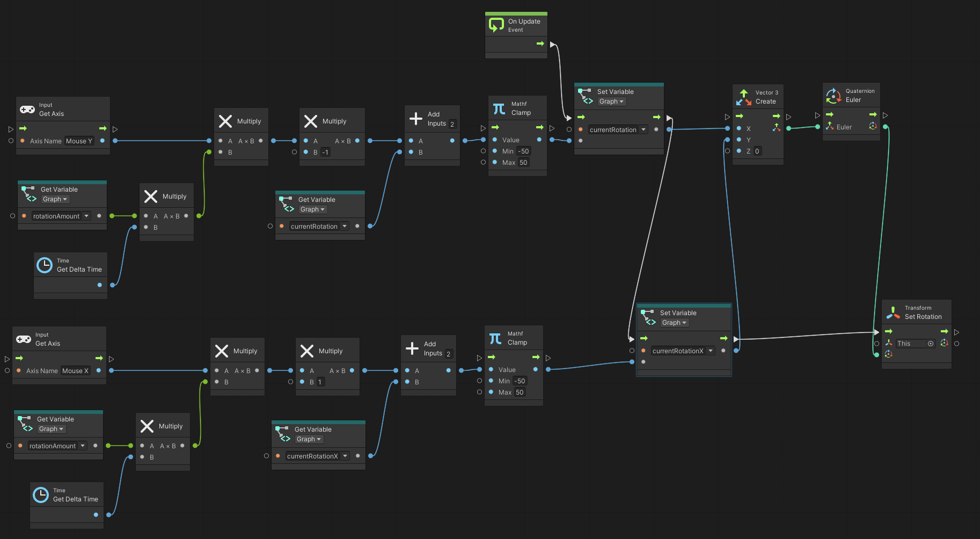Click the Set Variable icon on the currentRotation node
This screenshot has width=980, height=539.
pos(585,97)
